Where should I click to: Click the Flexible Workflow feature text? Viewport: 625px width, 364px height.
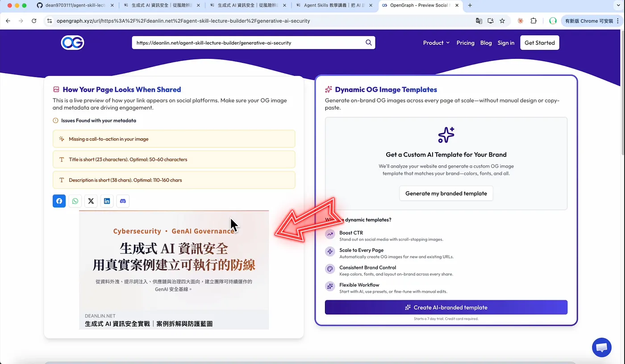(x=359, y=285)
